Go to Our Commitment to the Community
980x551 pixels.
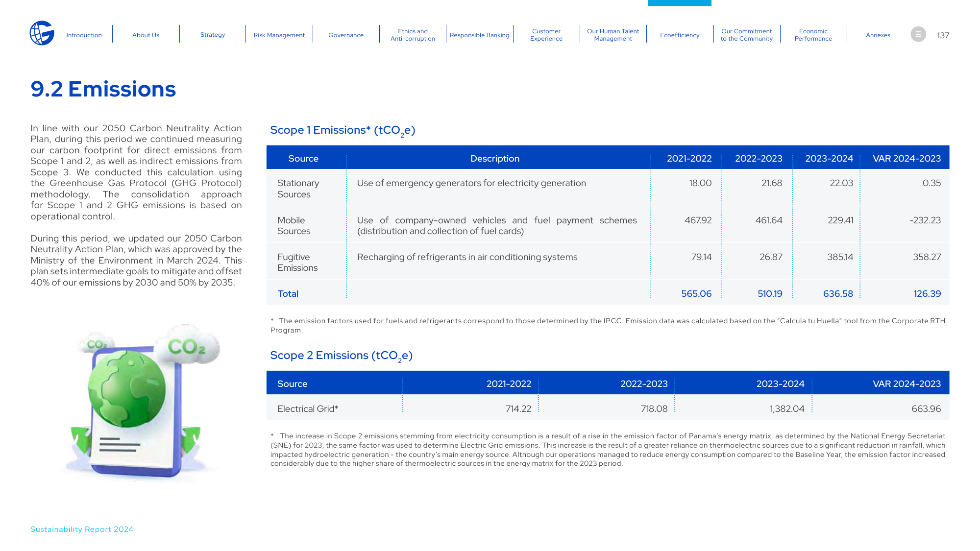point(747,35)
